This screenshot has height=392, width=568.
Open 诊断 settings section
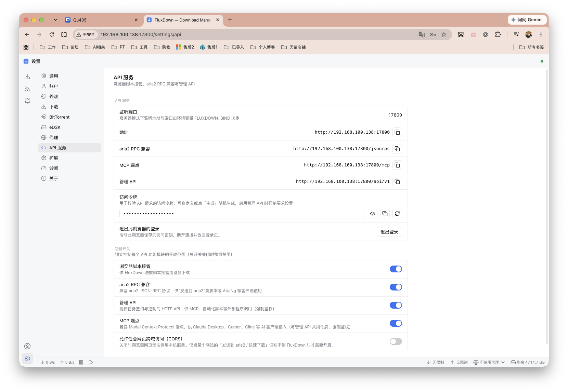coord(70,168)
